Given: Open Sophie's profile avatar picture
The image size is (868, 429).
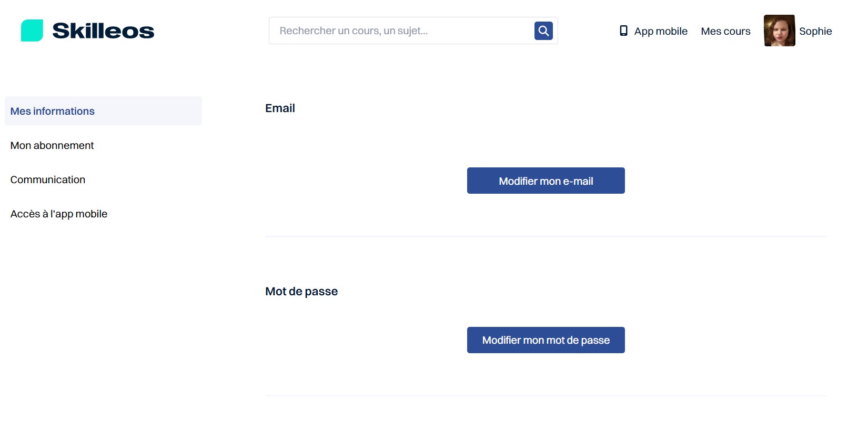Looking at the screenshot, I should click(x=779, y=31).
